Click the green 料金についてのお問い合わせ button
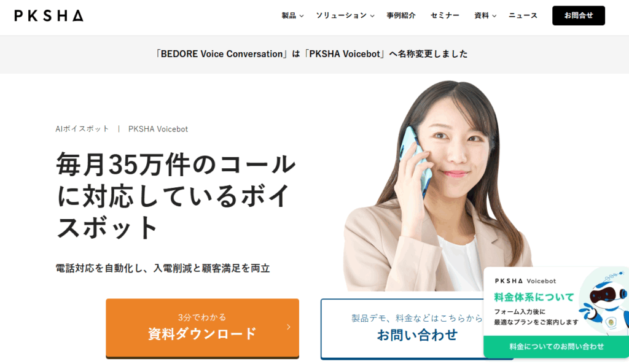This screenshot has width=629, height=364. pyautogui.click(x=557, y=346)
